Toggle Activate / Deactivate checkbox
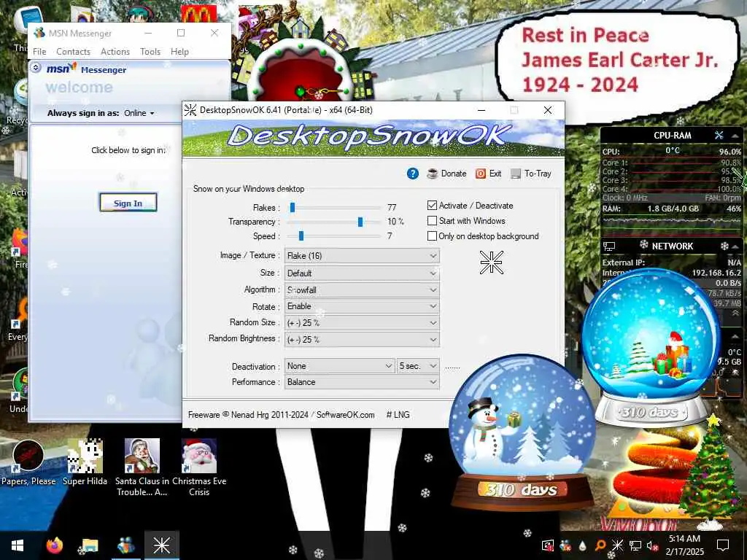Screen dimensions: 747x560 tap(432, 206)
